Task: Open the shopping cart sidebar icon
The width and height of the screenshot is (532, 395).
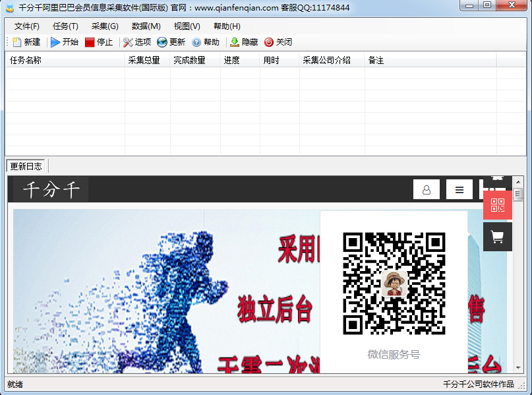Action: tap(498, 237)
